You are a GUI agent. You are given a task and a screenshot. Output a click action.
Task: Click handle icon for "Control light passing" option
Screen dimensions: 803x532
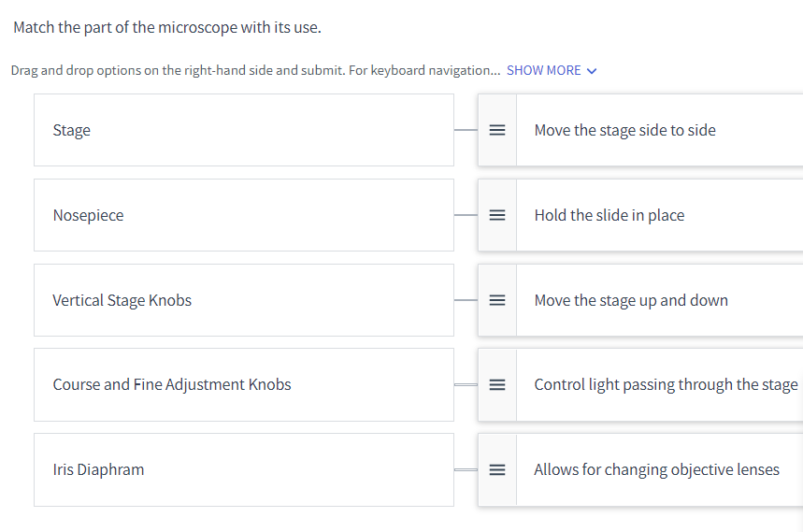pyautogui.click(x=497, y=384)
